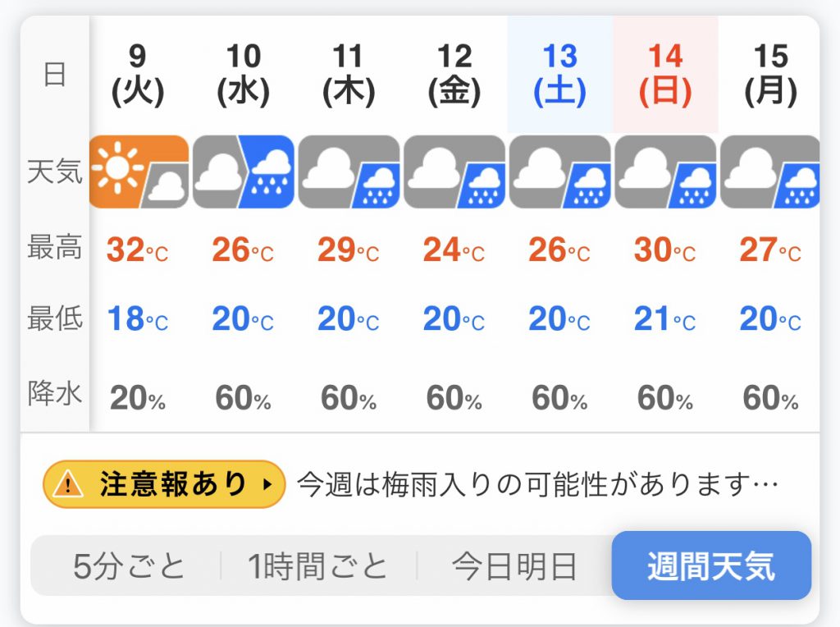
Task: Open the 注意報あり advisory badge
Action: (164, 485)
